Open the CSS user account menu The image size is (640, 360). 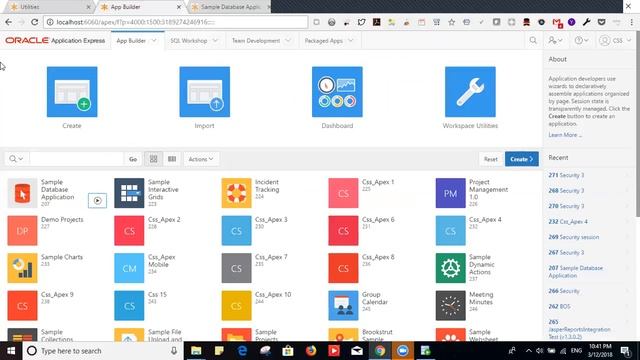615,40
